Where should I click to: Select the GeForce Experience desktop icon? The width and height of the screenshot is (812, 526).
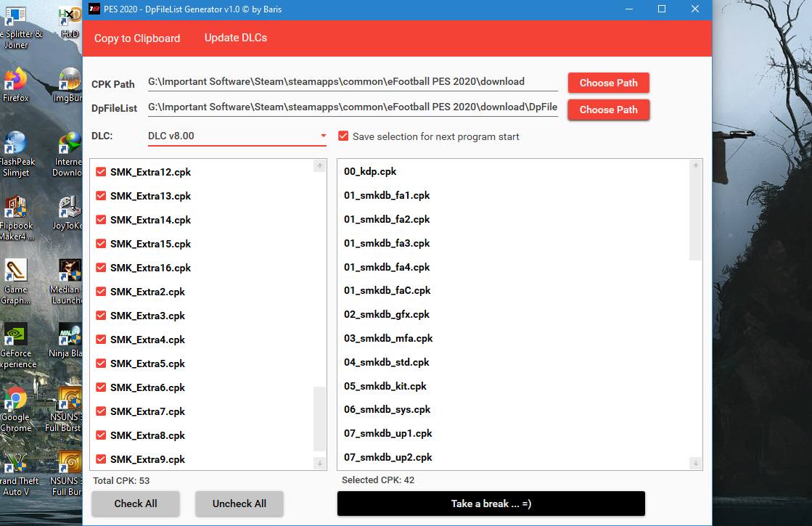point(17,346)
